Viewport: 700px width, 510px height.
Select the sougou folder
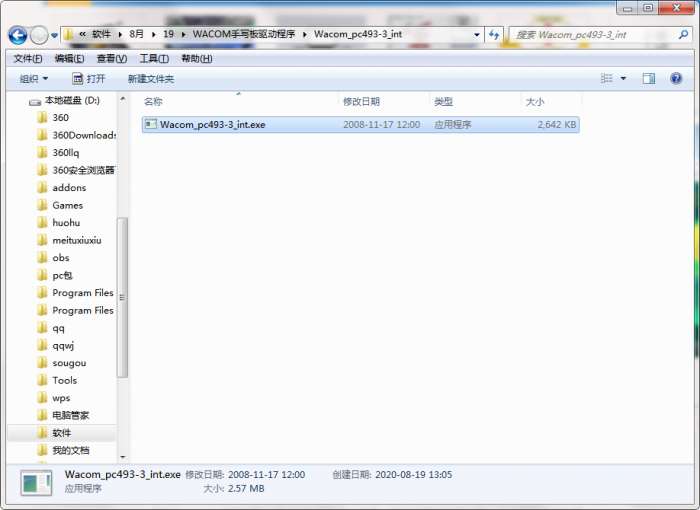pyautogui.click(x=69, y=363)
